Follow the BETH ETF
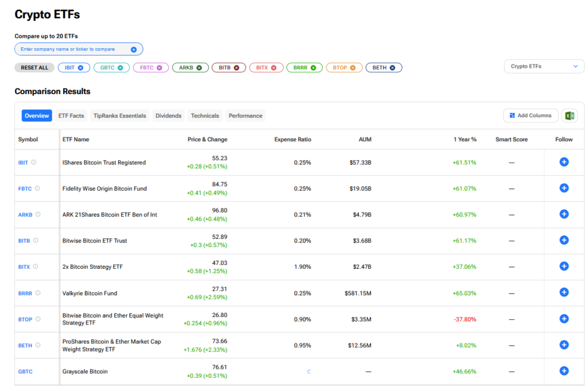588x386 pixels. (x=564, y=345)
